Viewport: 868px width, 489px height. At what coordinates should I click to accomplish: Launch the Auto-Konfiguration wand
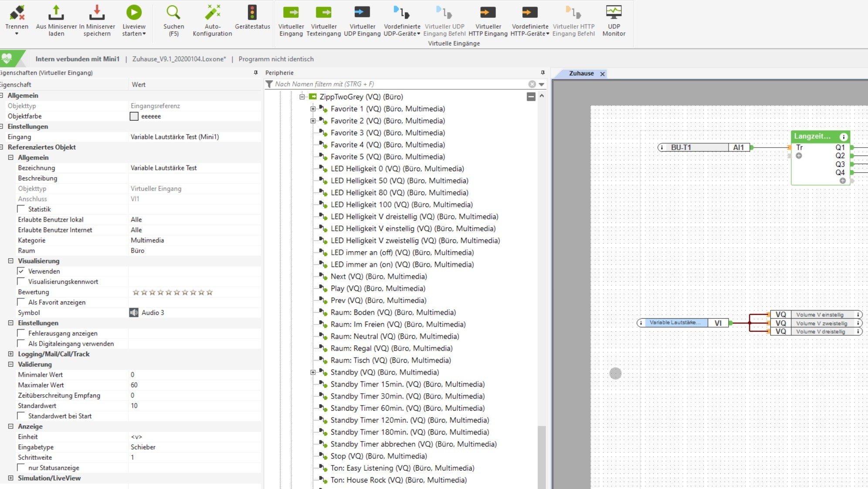tap(212, 13)
